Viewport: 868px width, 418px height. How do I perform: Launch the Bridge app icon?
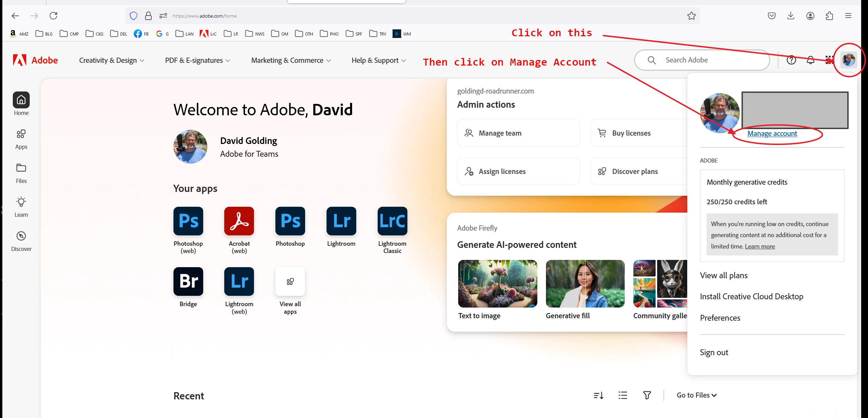pos(188,281)
